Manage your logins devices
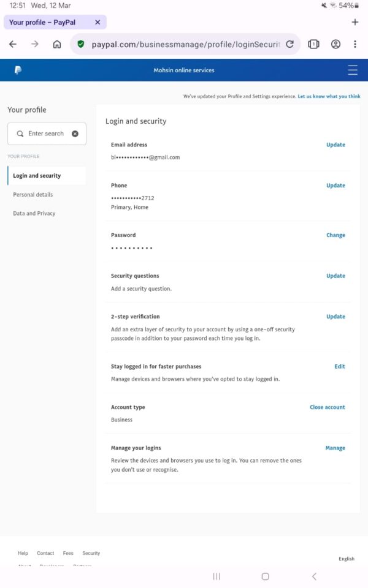This screenshot has height=588, width=368. 335,448
